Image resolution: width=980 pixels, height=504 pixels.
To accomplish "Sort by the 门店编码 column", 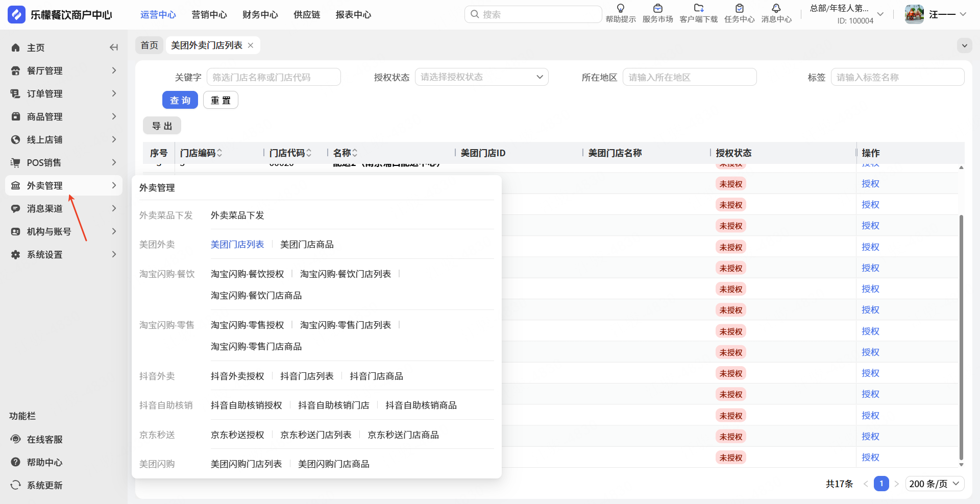I will click(219, 153).
